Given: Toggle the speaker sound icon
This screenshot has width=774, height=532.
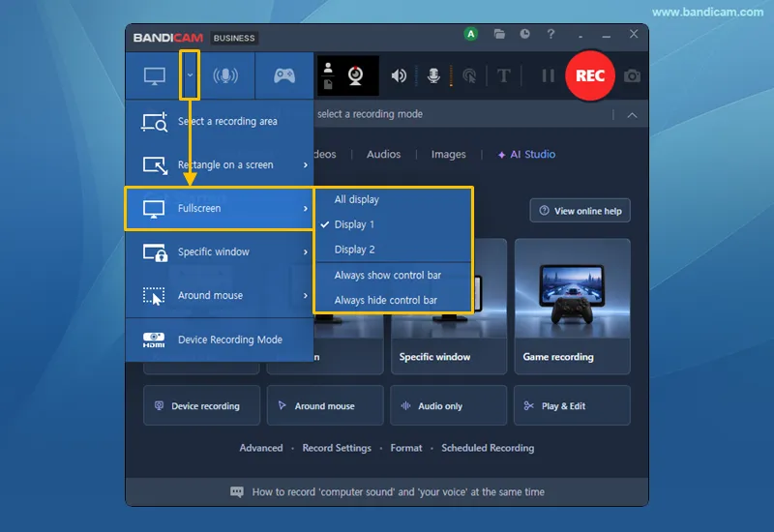Looking at the screenshot, I should 399,75.
